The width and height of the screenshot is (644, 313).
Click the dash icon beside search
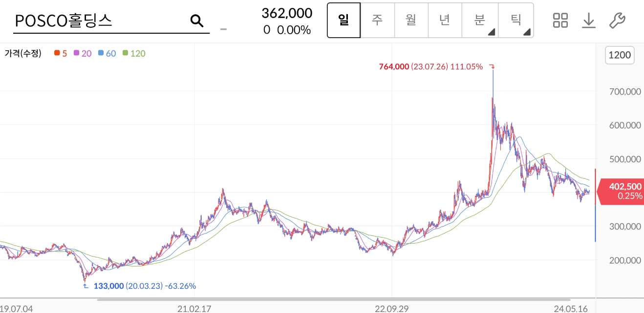(x=224, y=29)
